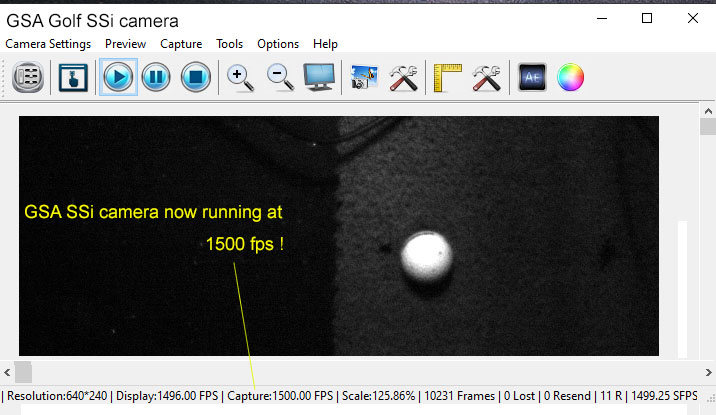Click the monitor display icon
Screen dimensions: 716x415
[x=319, y=77]
